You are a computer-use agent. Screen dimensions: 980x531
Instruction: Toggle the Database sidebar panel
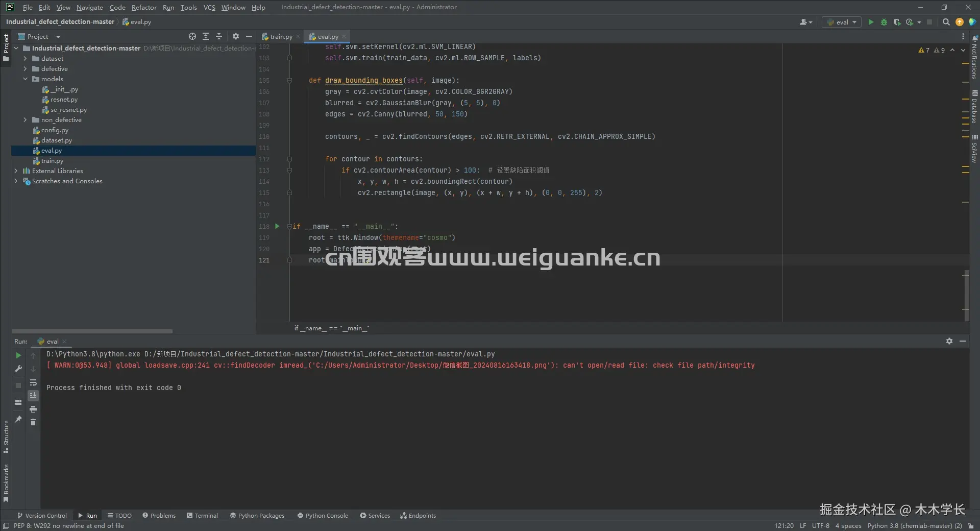click(x=974, y=107)
